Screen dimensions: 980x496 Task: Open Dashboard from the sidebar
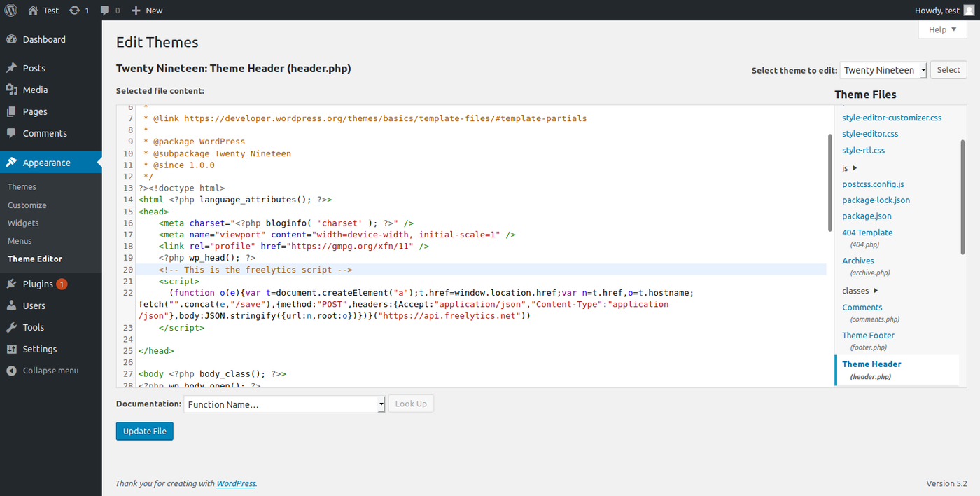pyautogui.click(x=43, y=40)
